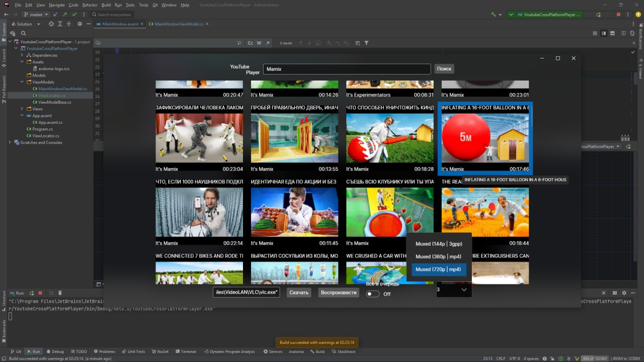This screenshot has width=644, height=362.
Task: Click the yellow update available icon
Action: click(x=638, y=15)
